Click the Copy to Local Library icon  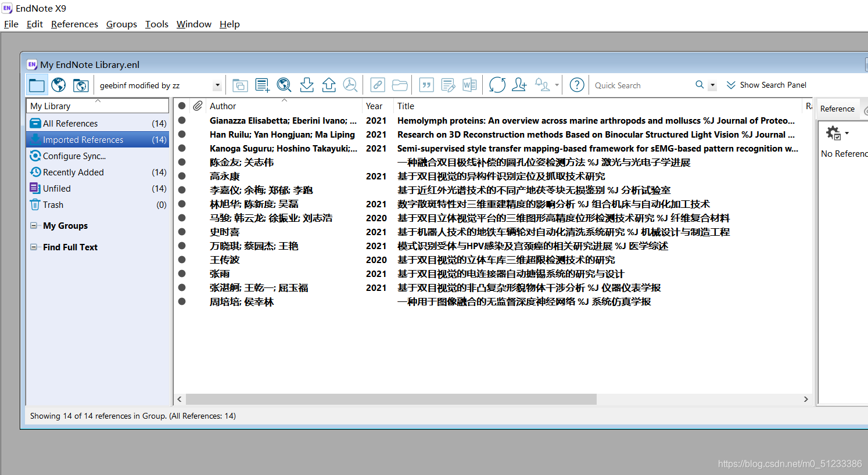click(240, 85)
